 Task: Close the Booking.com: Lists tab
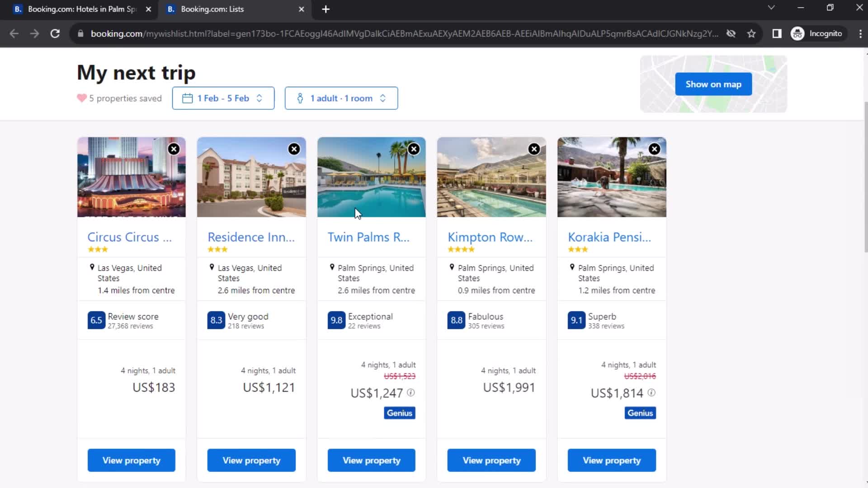pos(302,9)
